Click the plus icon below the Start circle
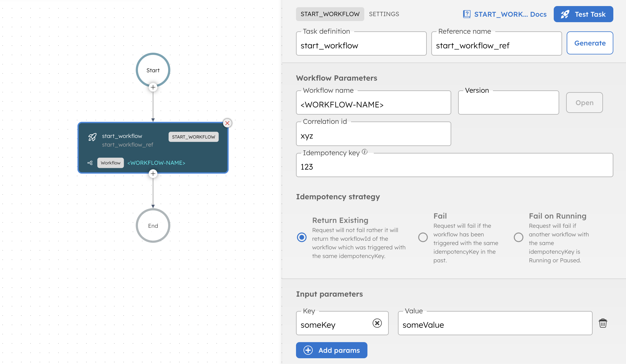Screen dimensions: 626x364 click(x=153, y=87)
